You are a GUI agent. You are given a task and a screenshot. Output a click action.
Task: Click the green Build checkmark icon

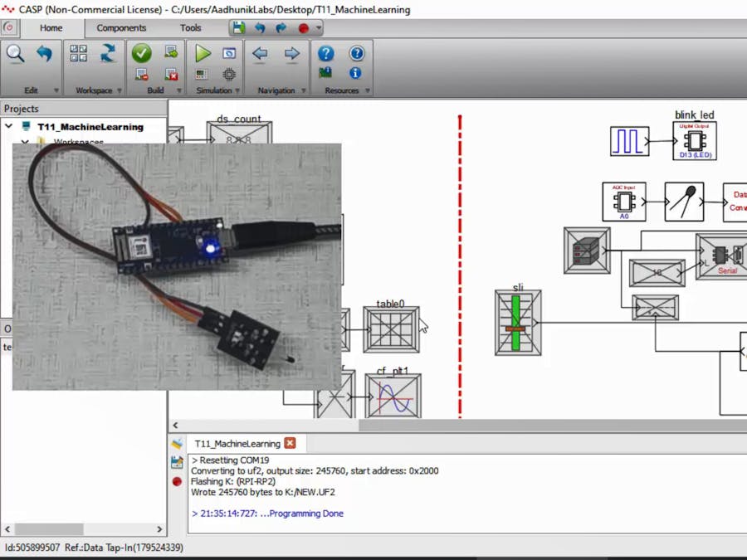pos(141,54)
